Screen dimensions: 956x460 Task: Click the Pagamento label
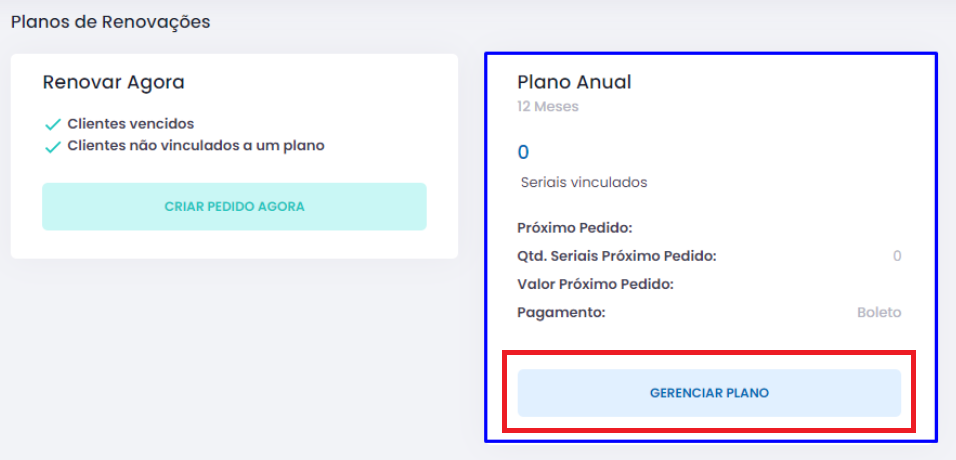[x=562, y=312]
